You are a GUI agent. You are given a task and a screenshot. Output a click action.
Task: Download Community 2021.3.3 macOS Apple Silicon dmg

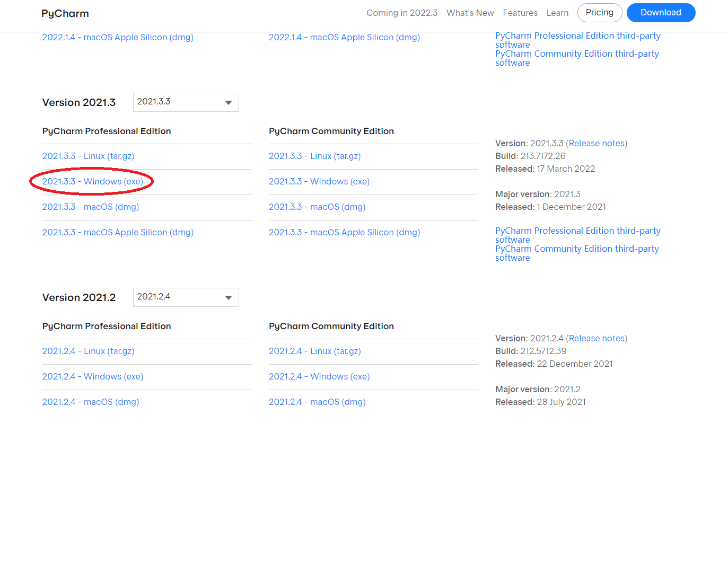(x=344, y=232)
